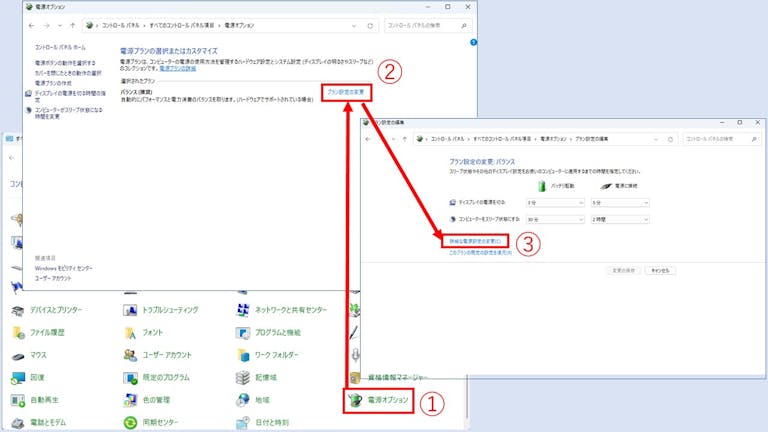Click 電源プランの作成 sidebar link
Screen dimensions: 768x432
tap(53, 83)
